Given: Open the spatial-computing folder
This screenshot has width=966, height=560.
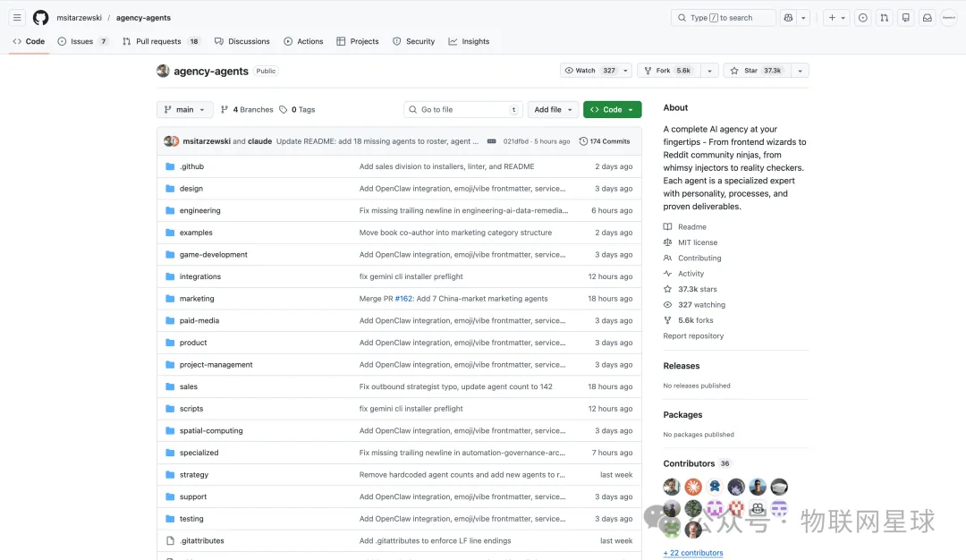Looking at the screenshot, I should [211, 430].
